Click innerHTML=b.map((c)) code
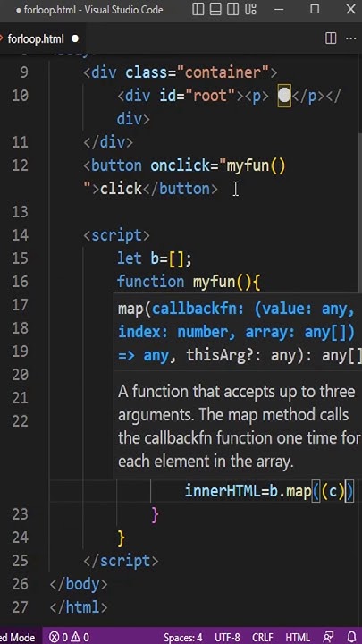Screen dimensions: 362x644 tap(269, 491)
